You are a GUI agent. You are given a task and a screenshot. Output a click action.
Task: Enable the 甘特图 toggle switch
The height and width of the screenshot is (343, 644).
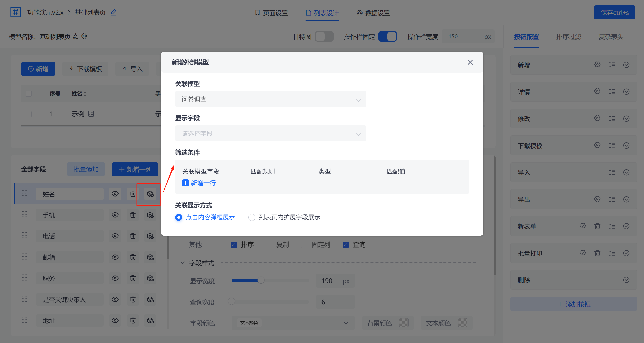coord(324,36)
